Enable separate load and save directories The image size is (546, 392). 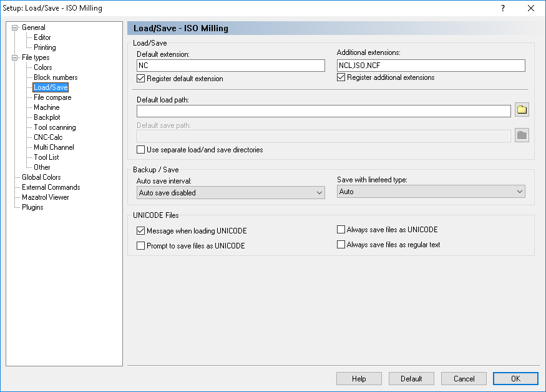point(140,150)
